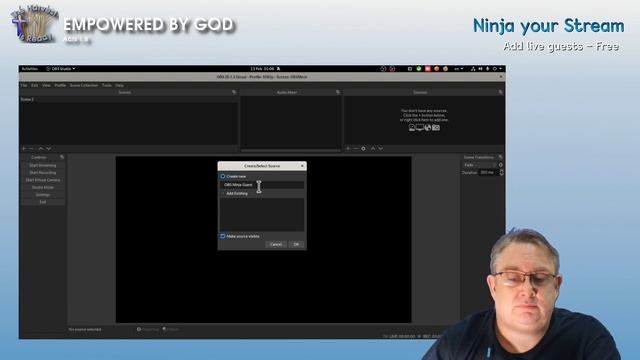Click the Filters button below preview
The image size is (640, 360).
[171, 329]
